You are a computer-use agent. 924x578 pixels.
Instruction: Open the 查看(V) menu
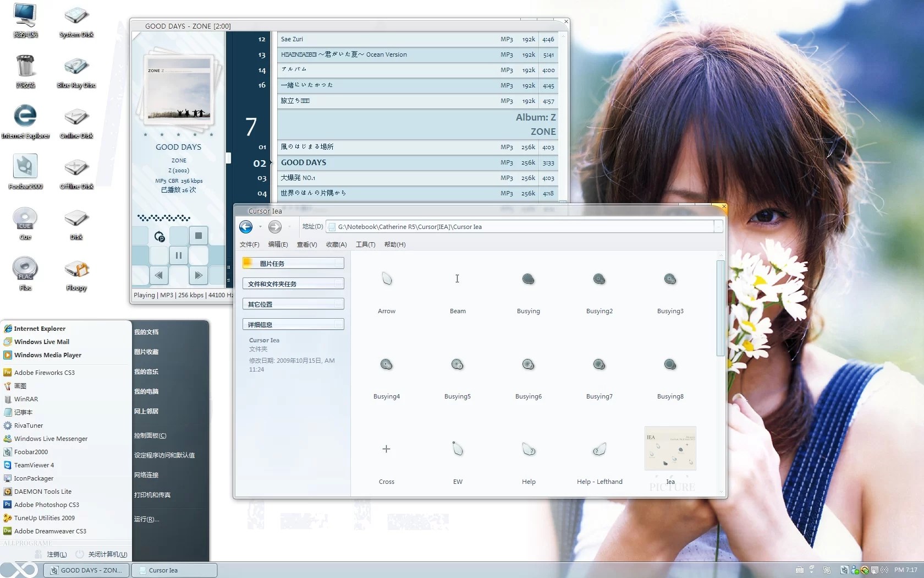(x=307, y=244)
